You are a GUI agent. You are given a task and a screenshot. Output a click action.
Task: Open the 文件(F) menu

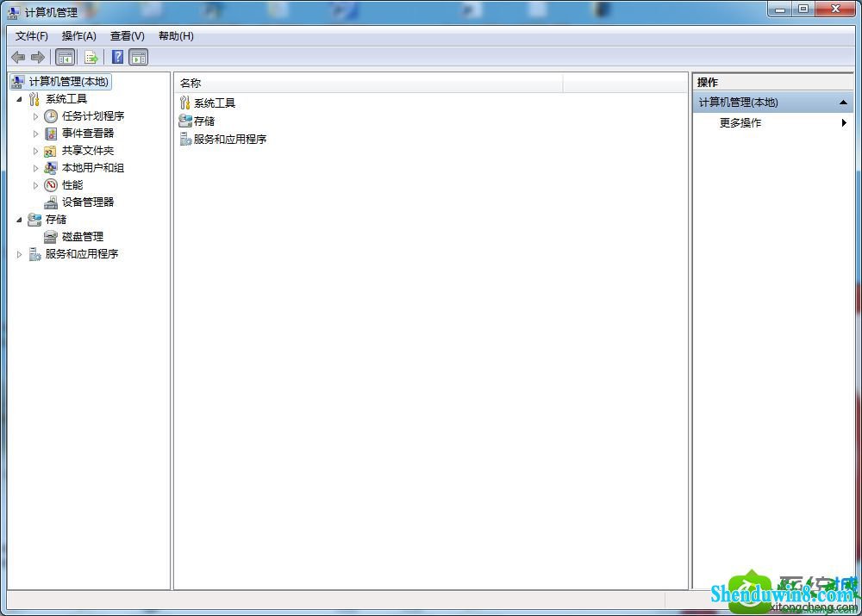click(31, 36)
